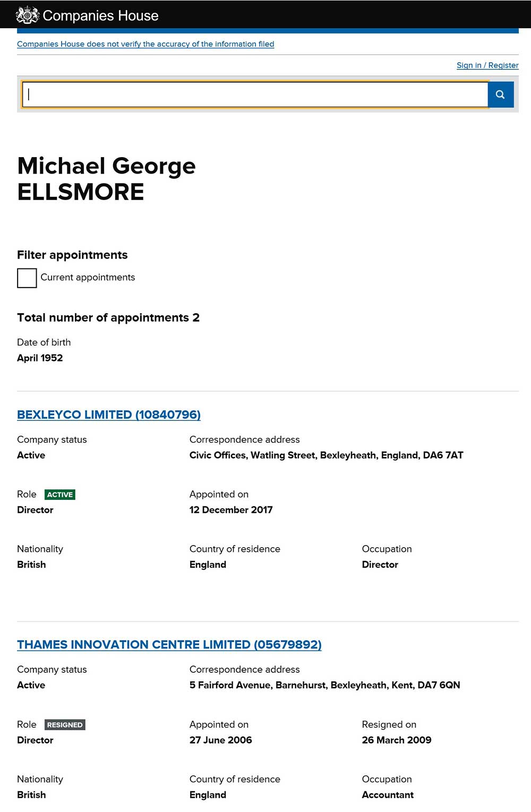Click the Companies House royal crest logo

click(x=27, y=15)
